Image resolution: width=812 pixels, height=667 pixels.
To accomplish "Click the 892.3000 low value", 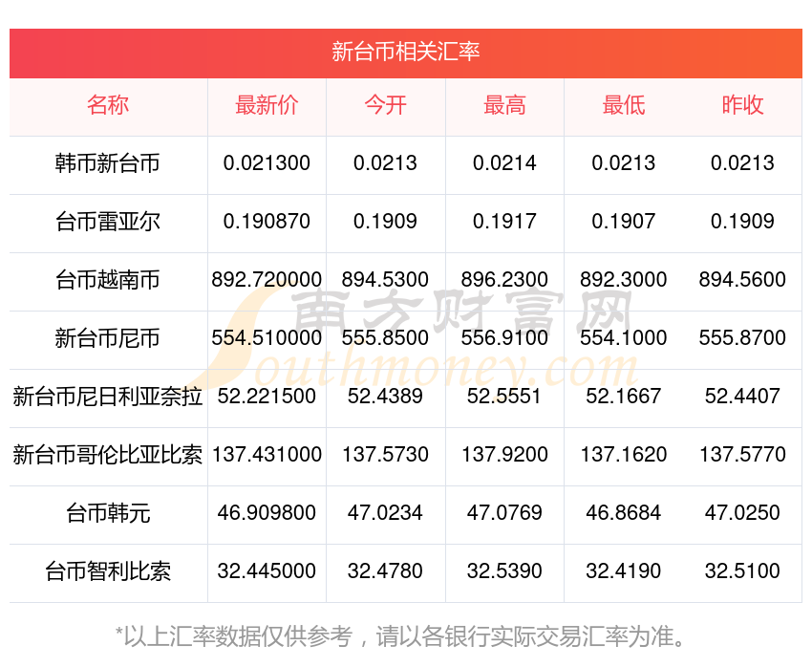I will coord(624,280).
